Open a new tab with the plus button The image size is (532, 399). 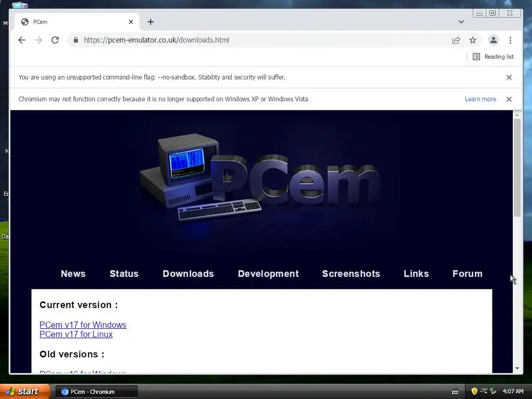click(151, 22)
